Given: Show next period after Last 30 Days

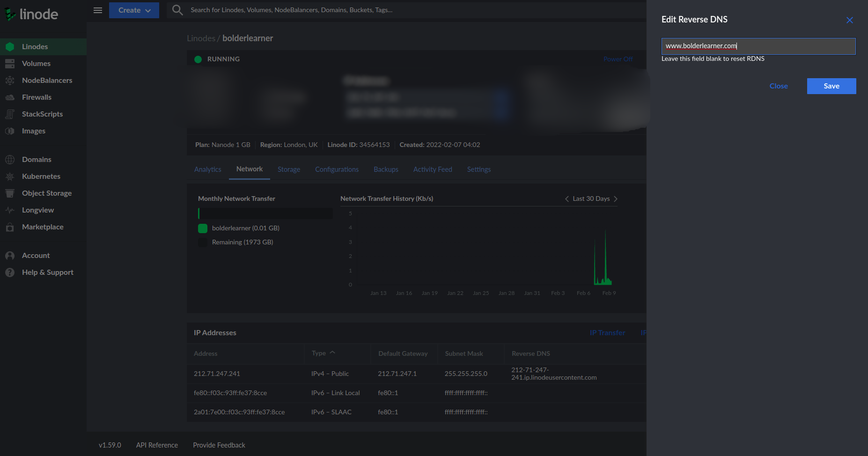Looking at the screenshot, I should [x=616, y=199].
